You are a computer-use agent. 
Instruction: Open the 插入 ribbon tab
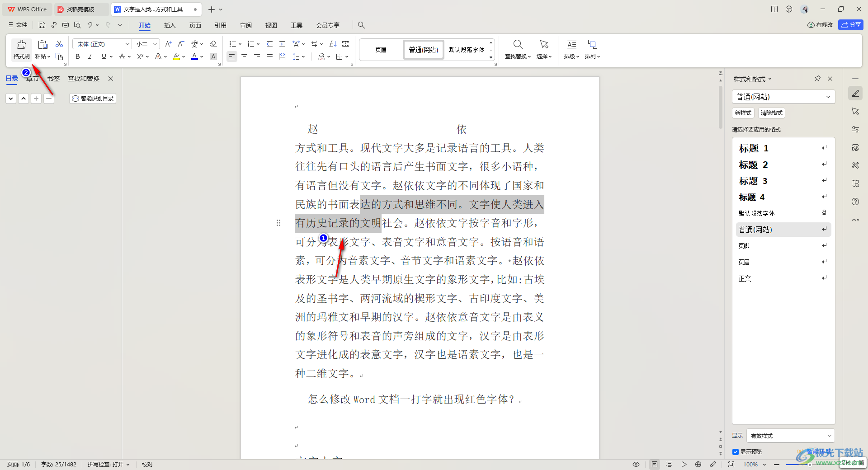[170, 25]
